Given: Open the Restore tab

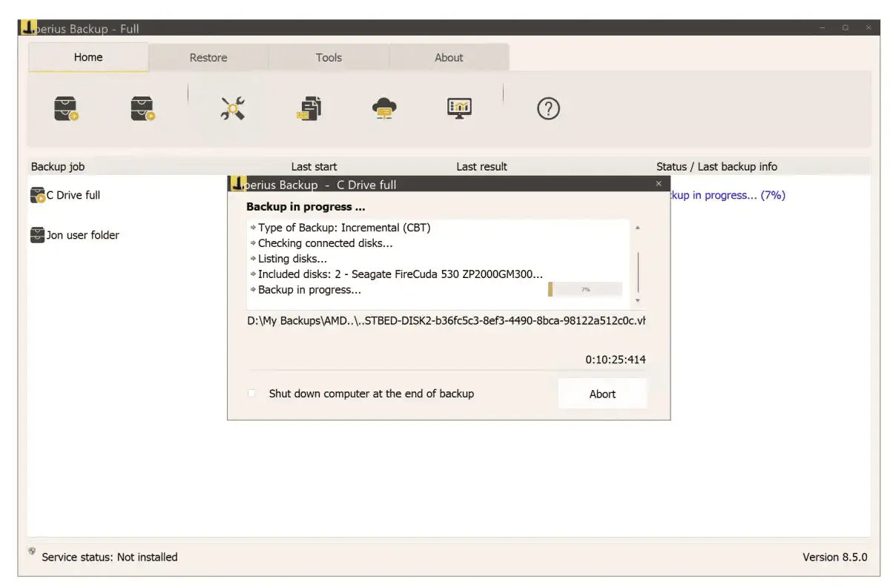Looking at the screenshot, I should tap(208, 57).
